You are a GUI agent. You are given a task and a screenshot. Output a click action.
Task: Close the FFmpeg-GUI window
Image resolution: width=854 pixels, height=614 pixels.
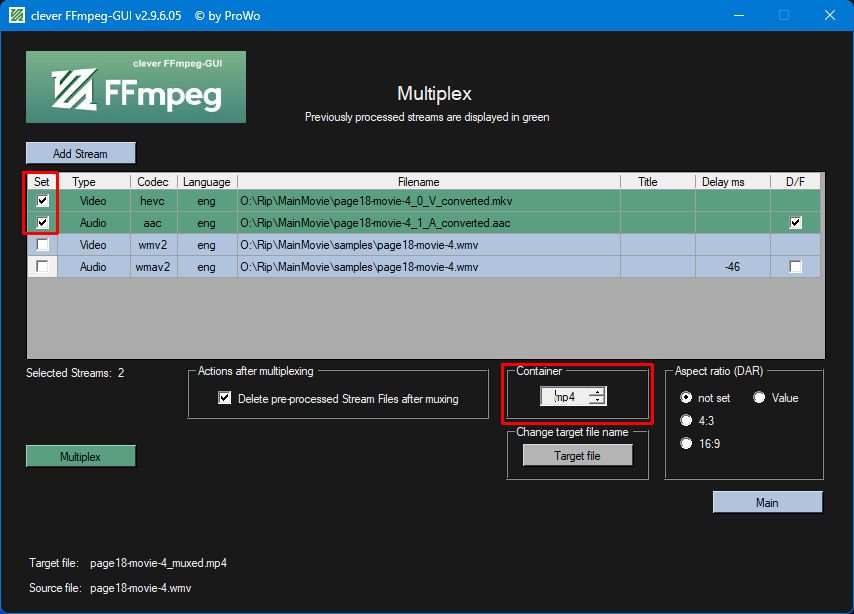click(829, 15)
